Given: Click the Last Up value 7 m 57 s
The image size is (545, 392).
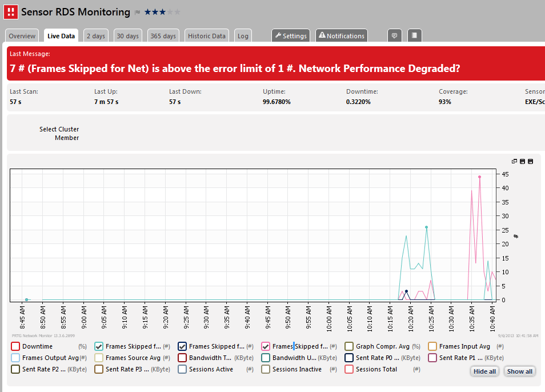Looking at the screenshot, I should pos(106,102).
